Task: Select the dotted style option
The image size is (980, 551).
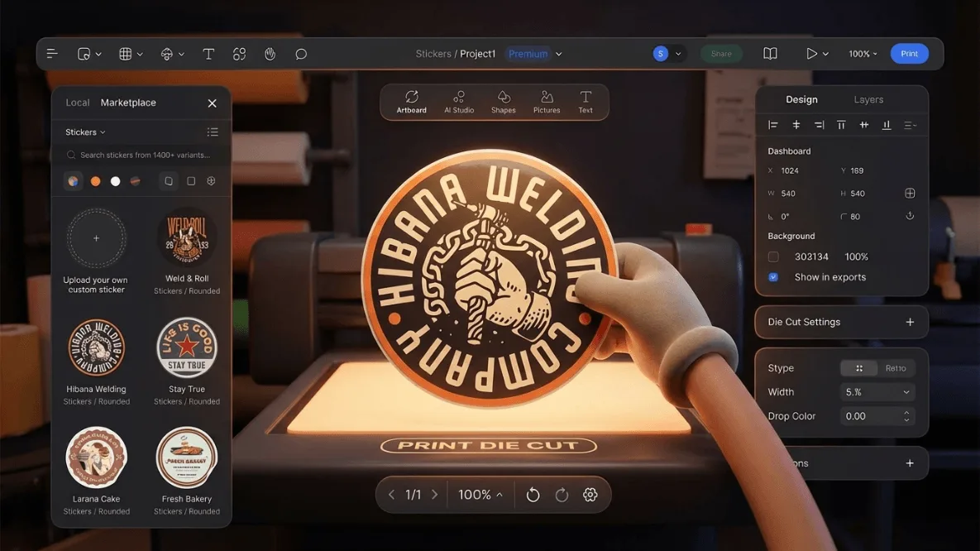Action: pyautogui.click(x=858, y=368)
